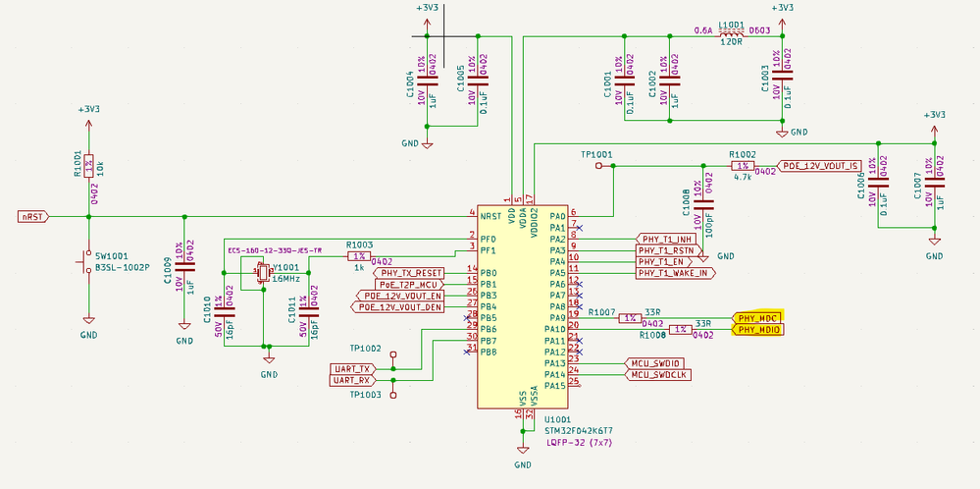
Task: Click the NRST pin name on U1001
Action: pyautogui.click(x=490, y=217)
